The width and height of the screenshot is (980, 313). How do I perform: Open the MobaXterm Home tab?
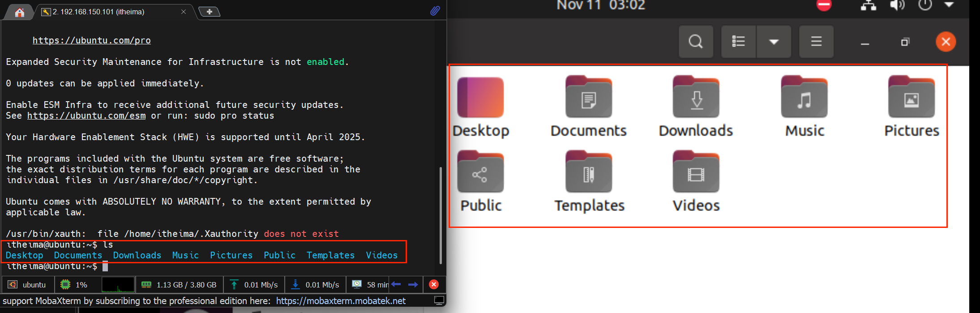point(19,12)
